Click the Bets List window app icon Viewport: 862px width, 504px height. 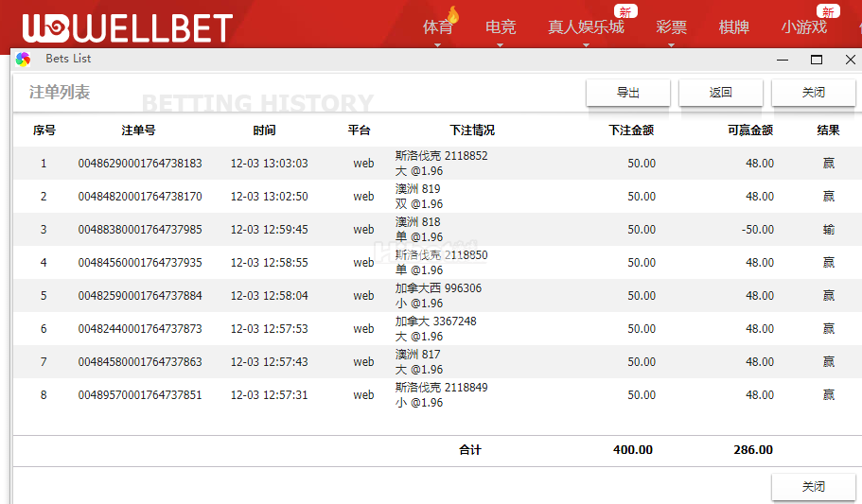(24, 60)
